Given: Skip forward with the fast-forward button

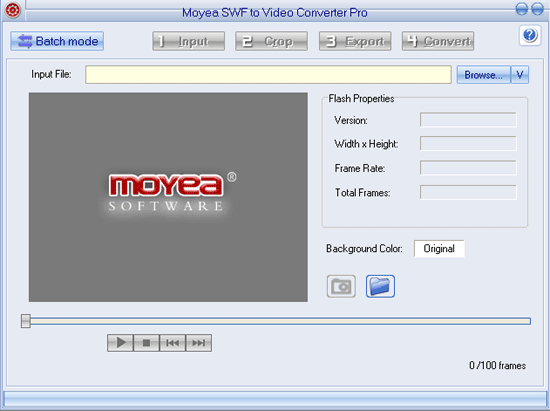Looking at the screenshot, I should pos(199,343).
